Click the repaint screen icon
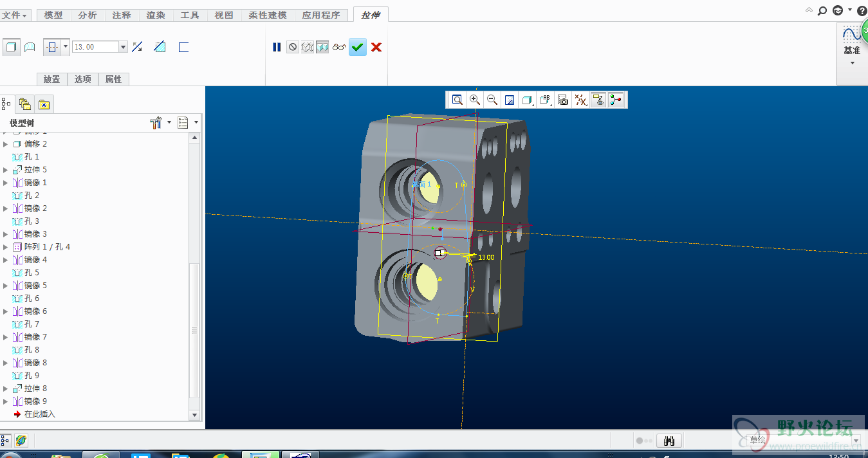The image size is (868, 458). 510,100
